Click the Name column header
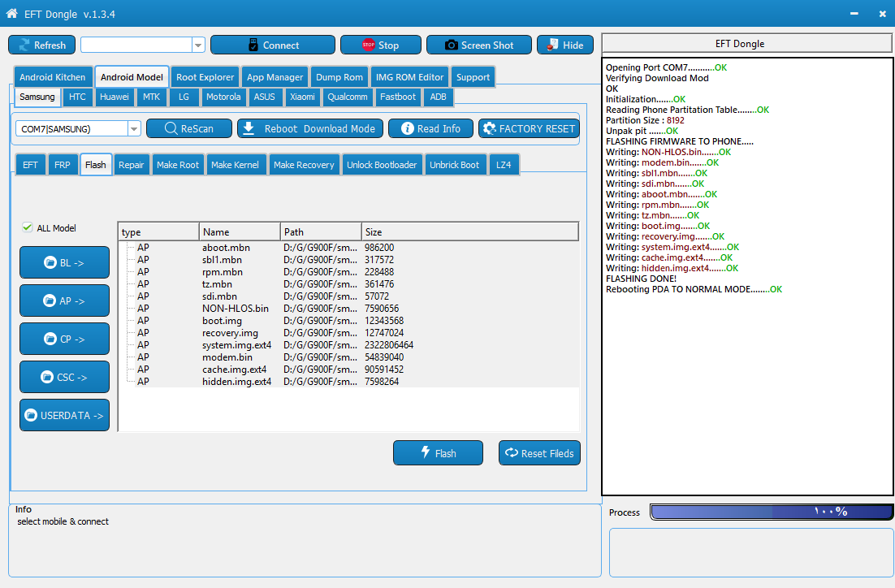Viewport: 895px width, 588px height. click(240, 231)
